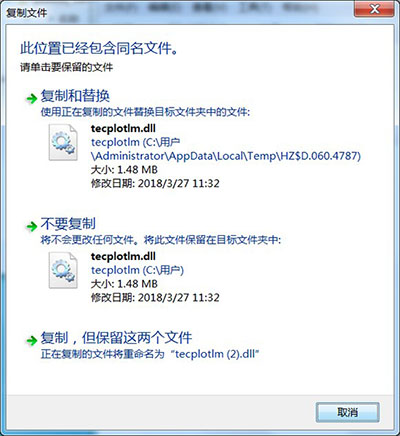Click the tecplotlm.dll filename under 不要复制
The image size is (400, 436).
pyautogui.click(x=123, y=256)
